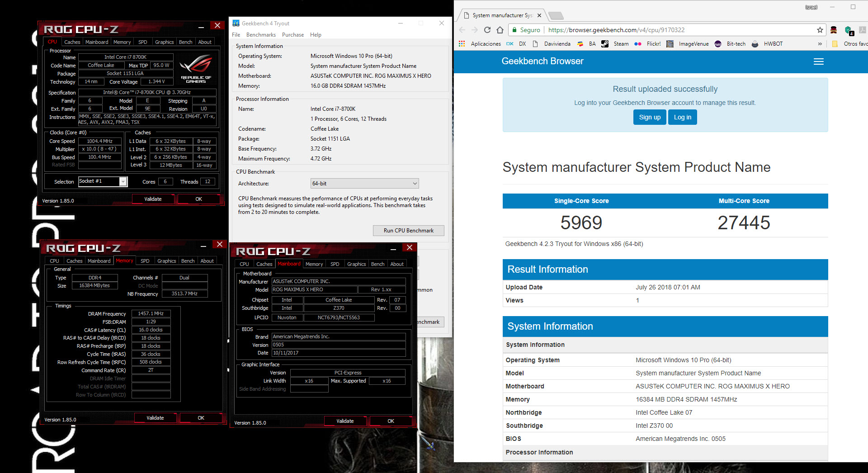Image resolution: width=868 pixels, height=473 pixels.
Task: Open the DX bookmark
Action: pos(516,44)
